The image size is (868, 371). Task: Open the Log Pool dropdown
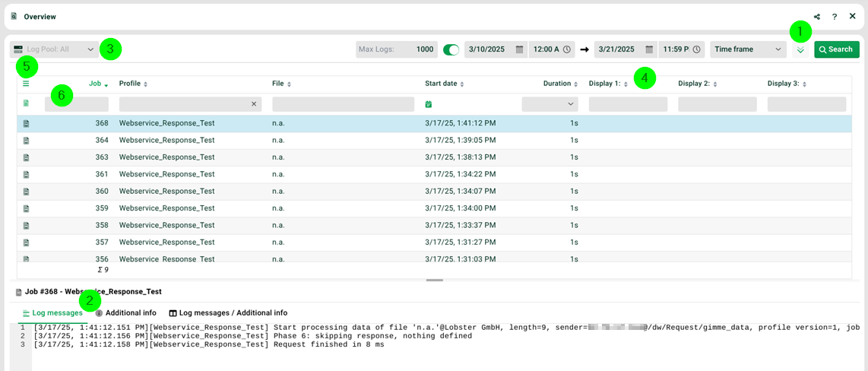pyautogui.click(x=55, y=49)
